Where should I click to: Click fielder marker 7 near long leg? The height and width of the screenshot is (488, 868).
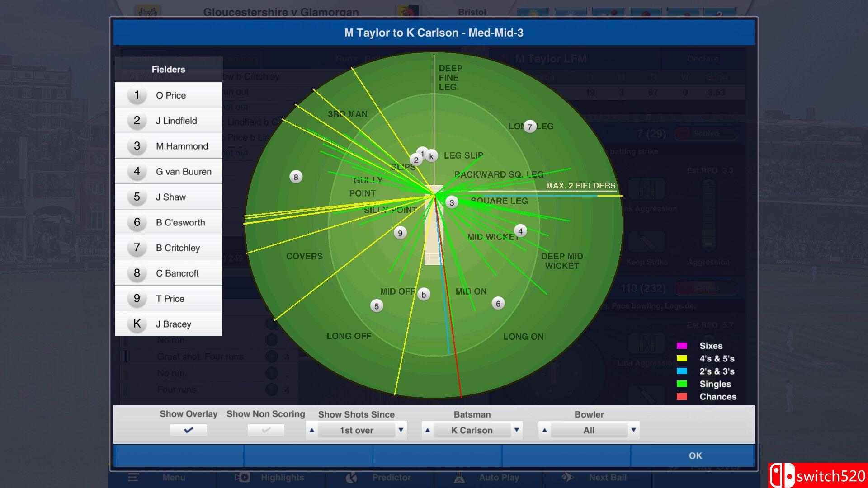(530, 127)
